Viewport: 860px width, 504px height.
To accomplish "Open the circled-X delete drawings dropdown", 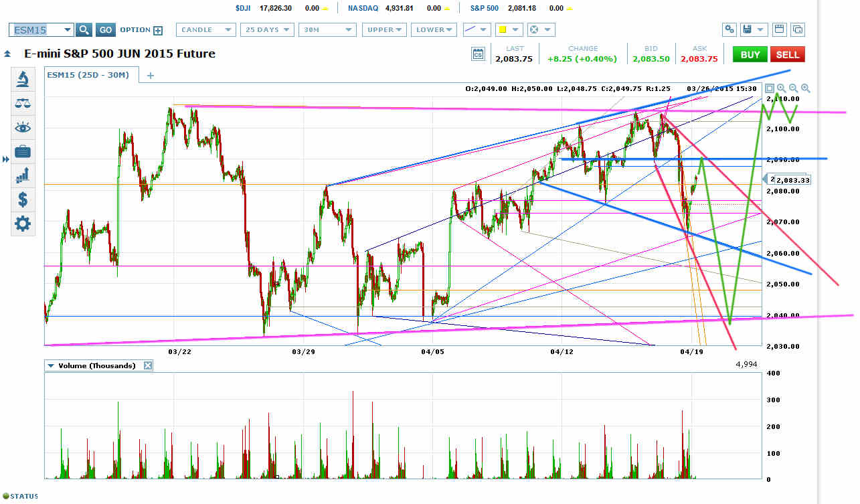I will point(540,29).
